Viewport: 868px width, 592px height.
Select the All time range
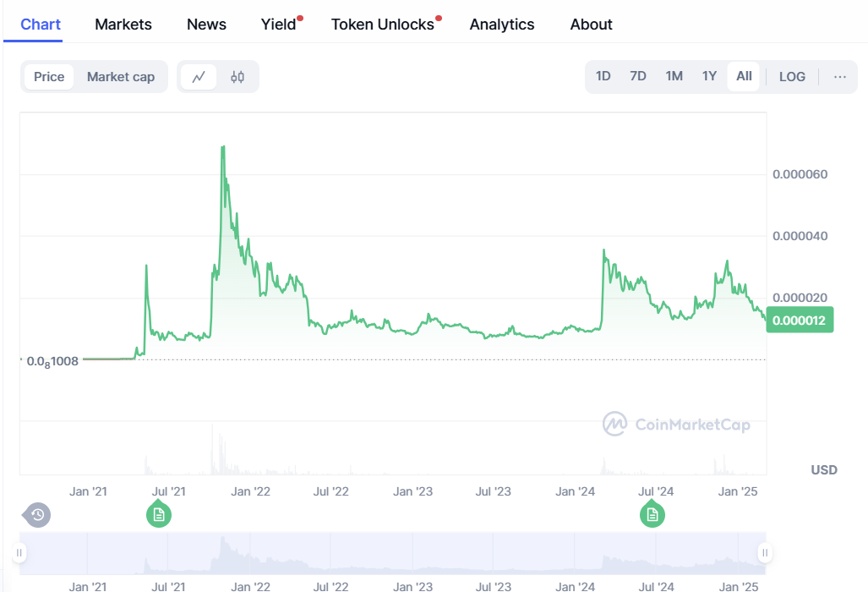pyautogui.click(x=744, y=76)
